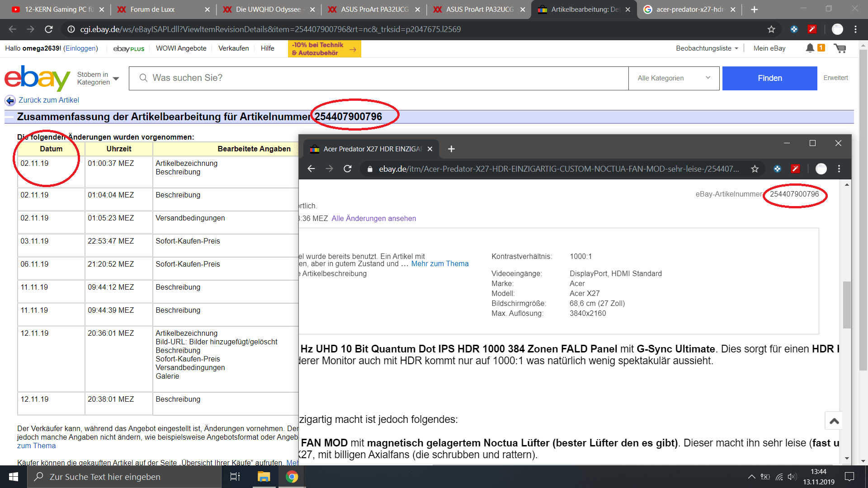The height and width of the screenshot is (488, 868).
Task: Click the Windows taskbar search box
Action: (x=124, y=477)
